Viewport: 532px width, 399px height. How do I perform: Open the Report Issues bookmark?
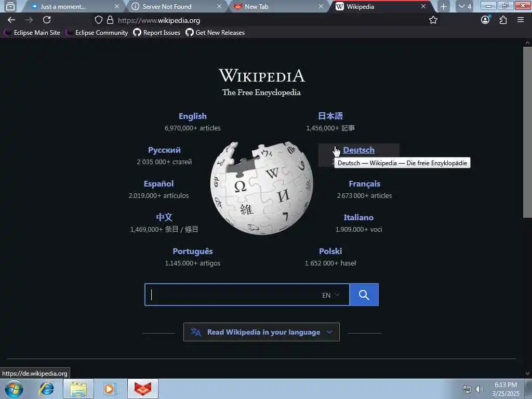pyautogui.click(x=157, y=33)
